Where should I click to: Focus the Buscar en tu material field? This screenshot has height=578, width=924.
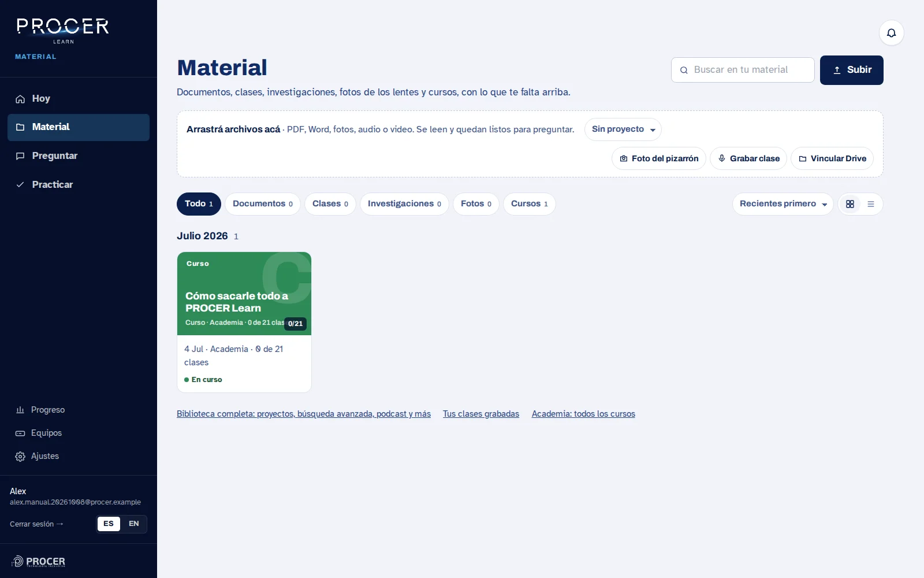click(743, 70)
